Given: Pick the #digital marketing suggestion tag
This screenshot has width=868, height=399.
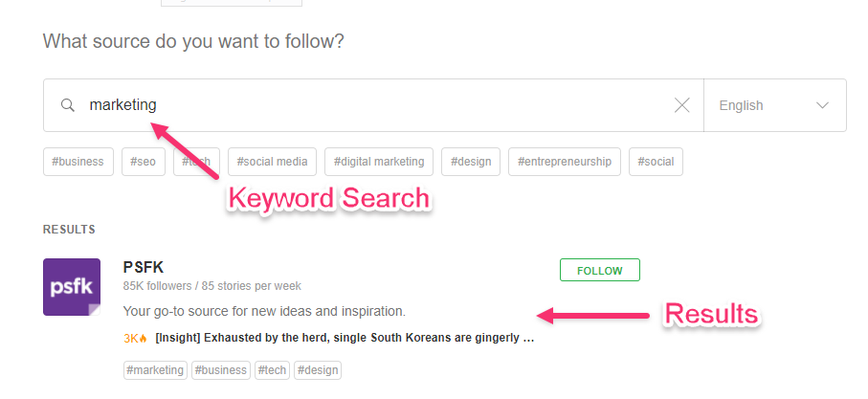Looking at the screenshot, I should click(379, 162).
